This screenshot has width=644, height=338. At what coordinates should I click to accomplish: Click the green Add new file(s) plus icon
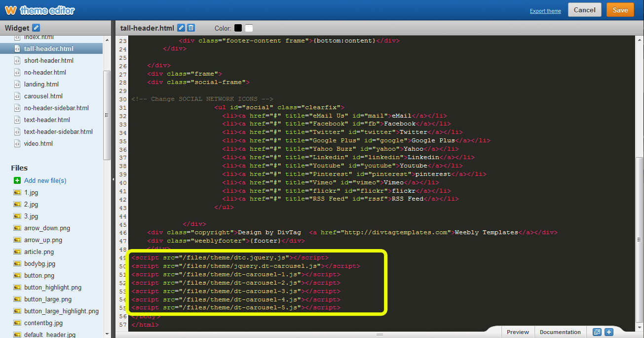point(17,181)
